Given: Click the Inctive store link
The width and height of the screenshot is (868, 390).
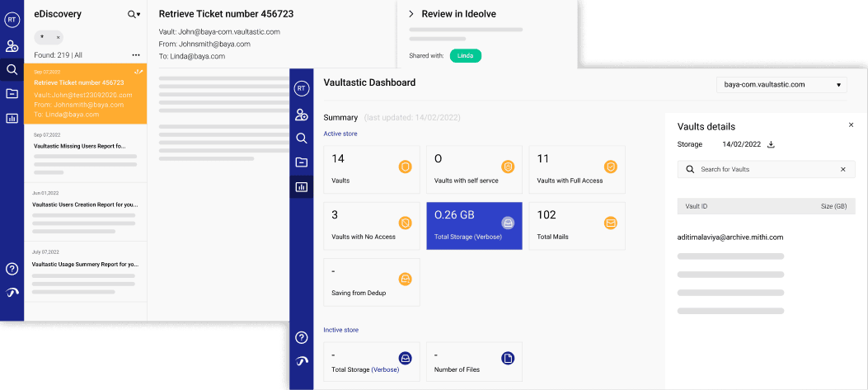Looking at the screenshot, I should [x=340, y=330].
